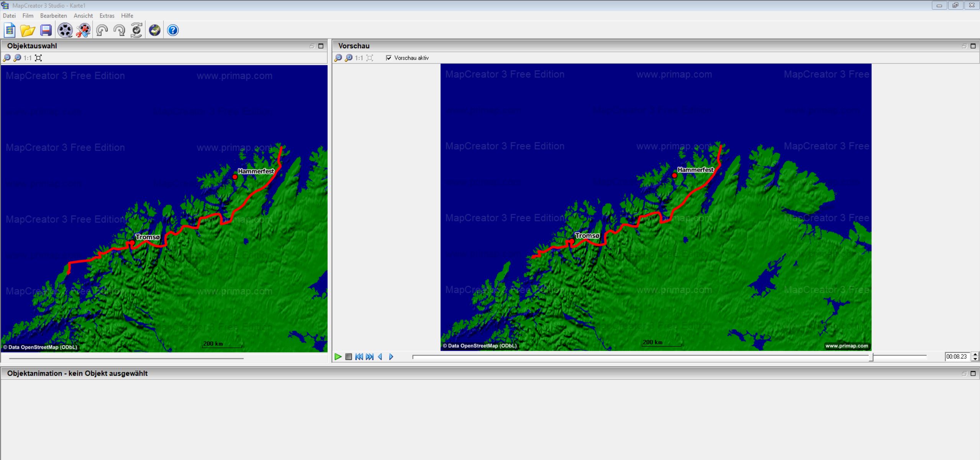Jump to the start of the film

click(x=359, y=357)
